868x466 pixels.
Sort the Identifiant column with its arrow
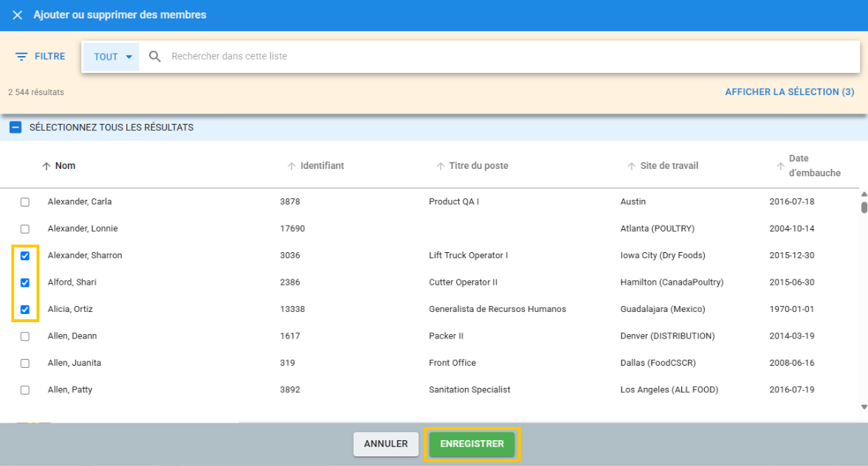[291, 165]
